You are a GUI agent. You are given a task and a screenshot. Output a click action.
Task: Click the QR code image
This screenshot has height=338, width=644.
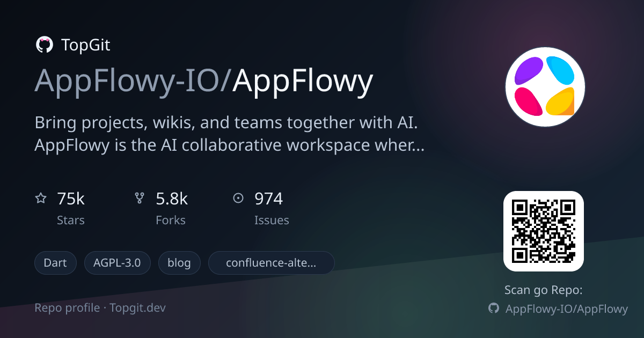(x=543, y=231)
